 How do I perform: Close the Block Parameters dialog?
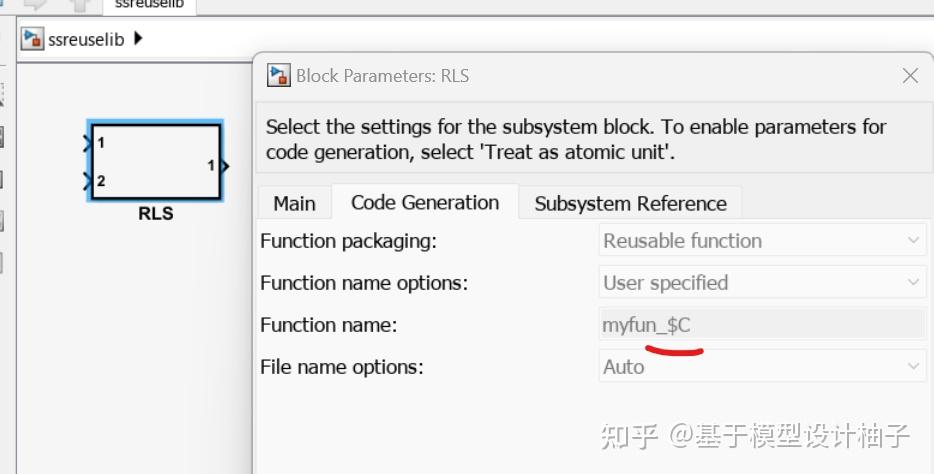[x=910, y=76]
